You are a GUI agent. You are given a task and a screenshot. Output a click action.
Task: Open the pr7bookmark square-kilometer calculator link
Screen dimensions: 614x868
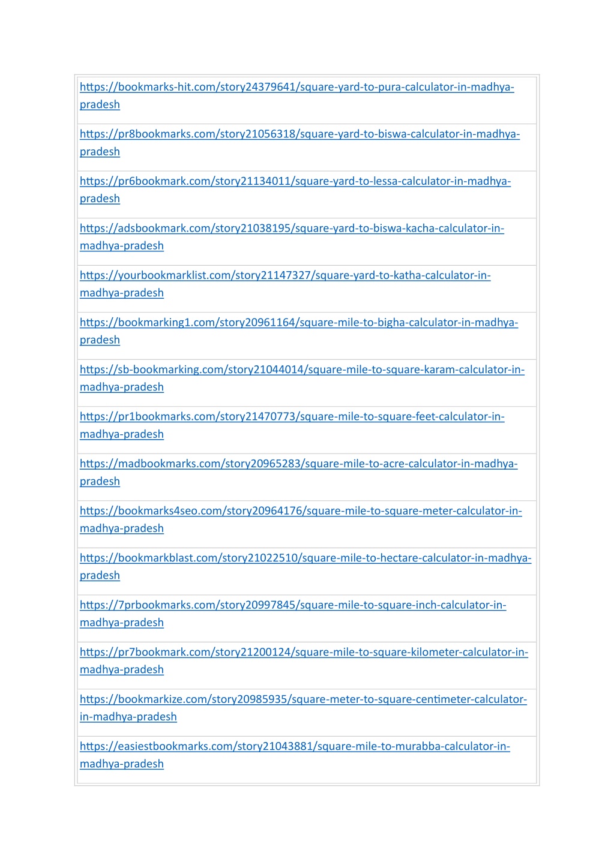point(304,652)
